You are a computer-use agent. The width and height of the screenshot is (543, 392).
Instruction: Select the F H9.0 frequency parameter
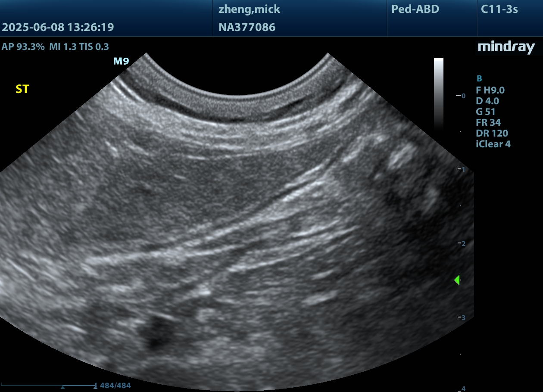coord(490,90)
